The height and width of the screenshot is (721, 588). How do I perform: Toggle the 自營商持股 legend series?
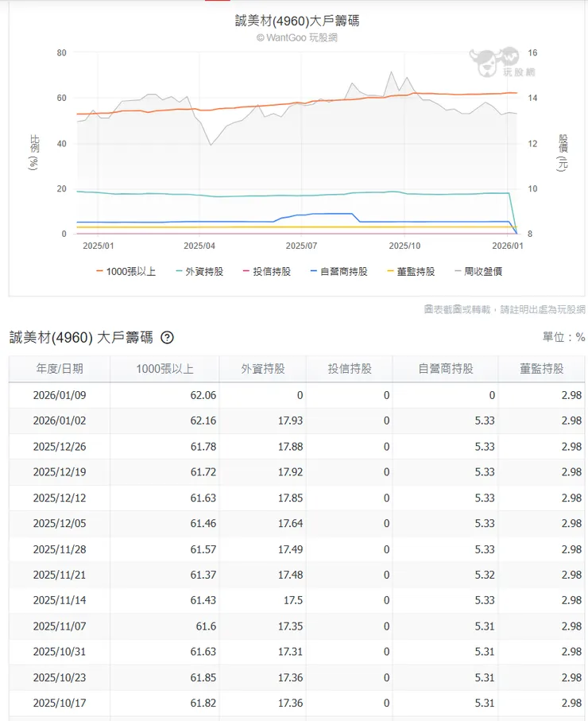(339, 272)
